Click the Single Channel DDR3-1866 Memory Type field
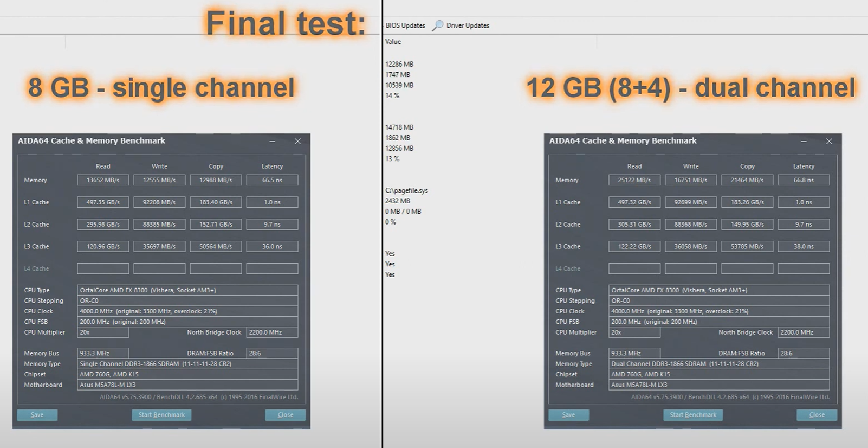This screenshot has width=868, height=448. pos(187,364)
